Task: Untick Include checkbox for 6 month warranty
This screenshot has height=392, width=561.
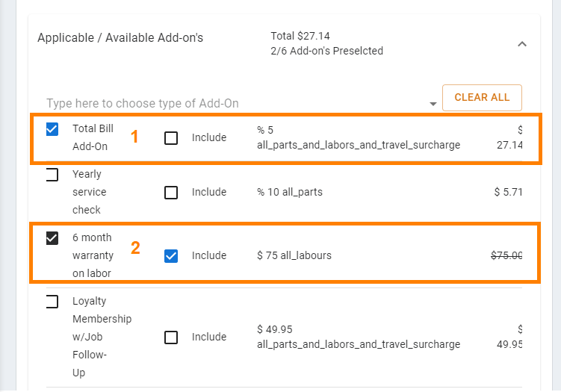Action: (x=171, y=256)
